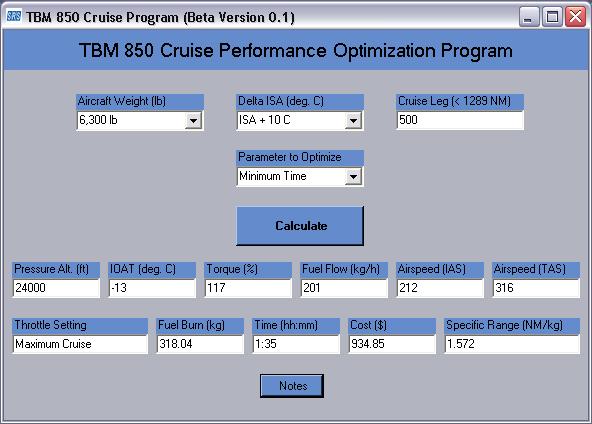The width and height of the screenshot is (592, 424).
Task: Click the Pressure Alt. value field 24000
Action: pos(56,288)
